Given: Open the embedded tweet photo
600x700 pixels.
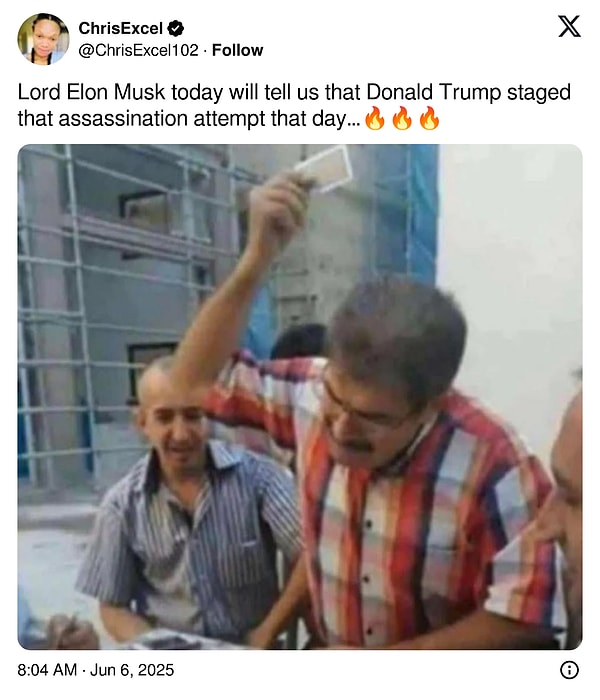Looking at the screenshot, I should pyautogui.click(x=300, y=396).
